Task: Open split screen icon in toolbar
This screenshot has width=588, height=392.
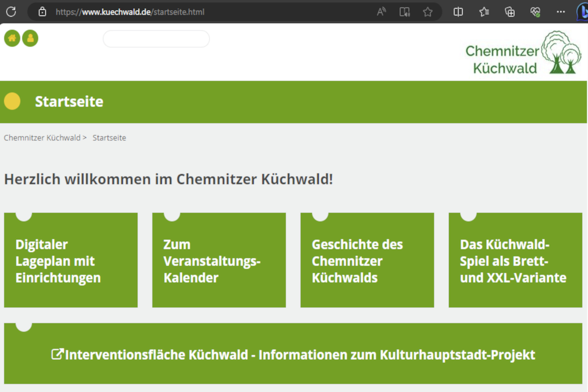Action: point(458,12)
